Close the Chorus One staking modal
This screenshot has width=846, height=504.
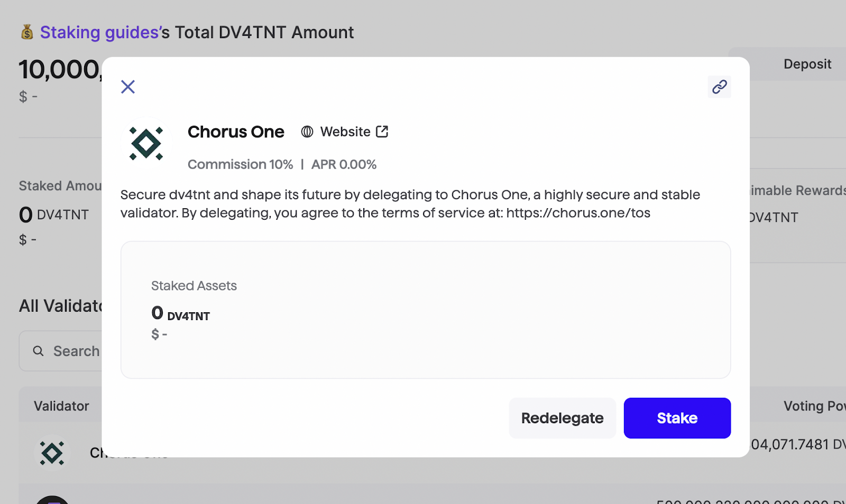127,87
